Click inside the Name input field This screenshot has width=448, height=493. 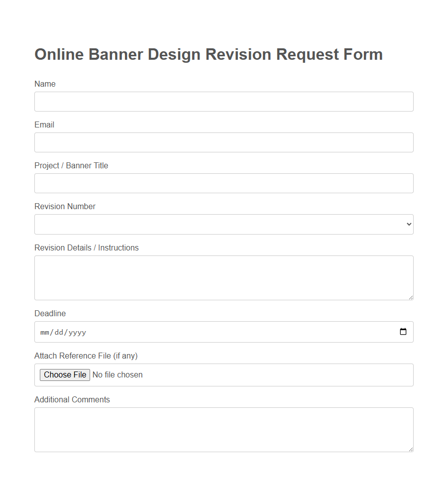(224, 101)
